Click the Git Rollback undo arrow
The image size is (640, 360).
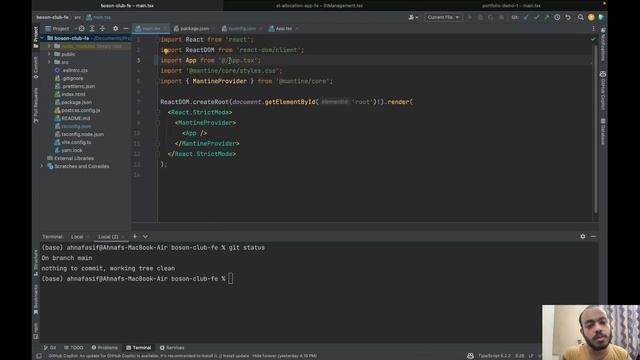tap(568, 17)
